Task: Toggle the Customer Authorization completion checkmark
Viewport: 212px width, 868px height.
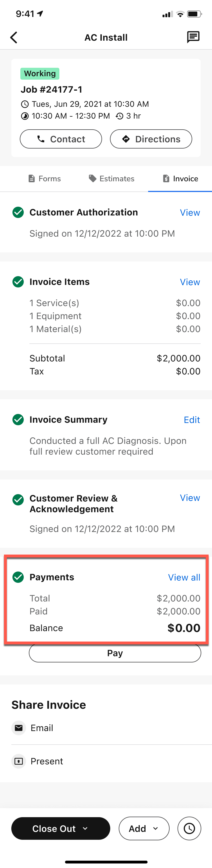Action: (x=18, y=212)
